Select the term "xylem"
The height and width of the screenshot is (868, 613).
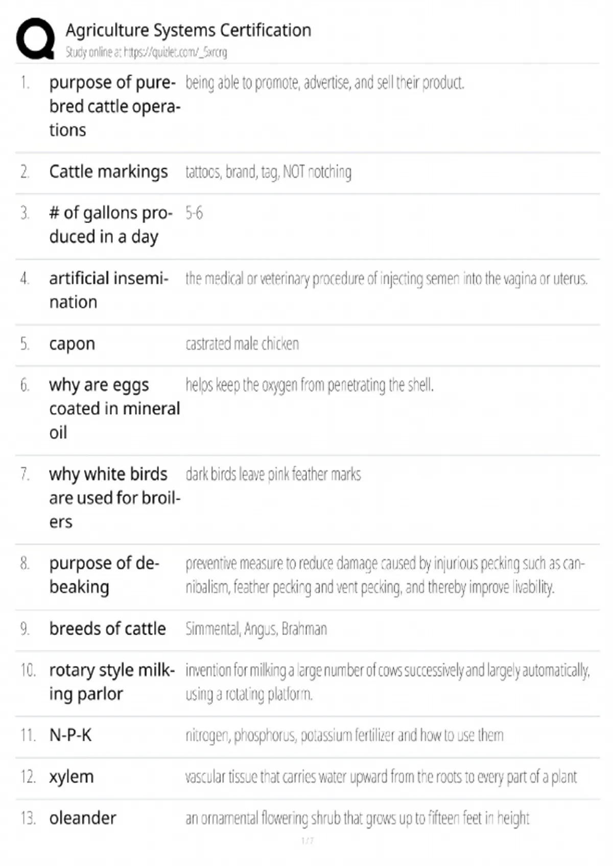point(72,777)
